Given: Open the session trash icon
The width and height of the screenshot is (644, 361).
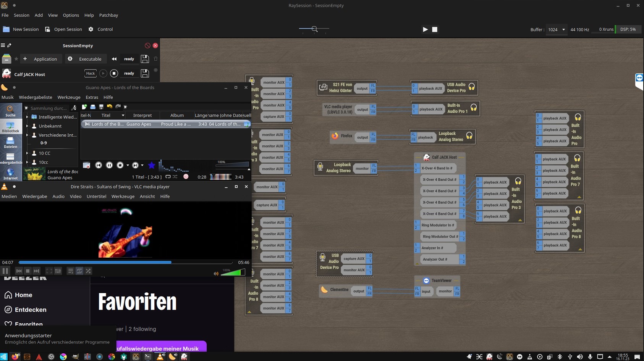Looking at the screenshot, I should tap(155, 59).
